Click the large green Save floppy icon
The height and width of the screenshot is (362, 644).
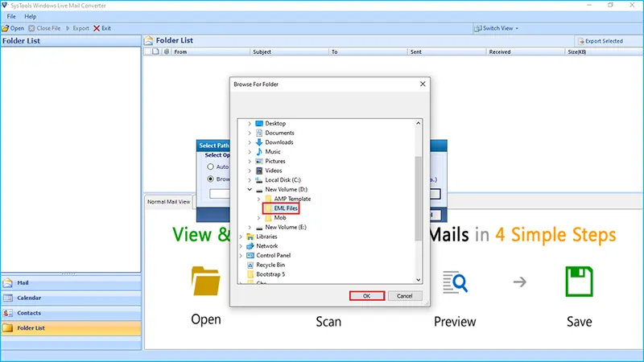pos(579,282)
